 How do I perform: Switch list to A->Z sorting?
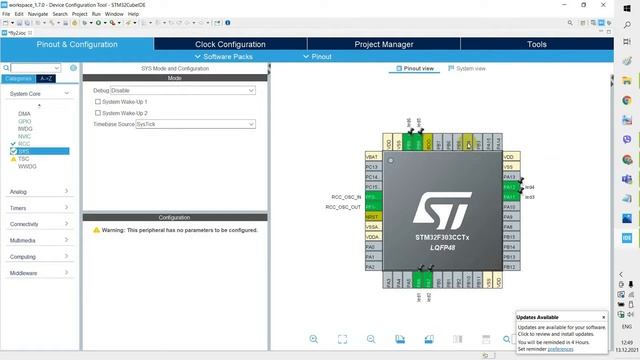(46, 78)
